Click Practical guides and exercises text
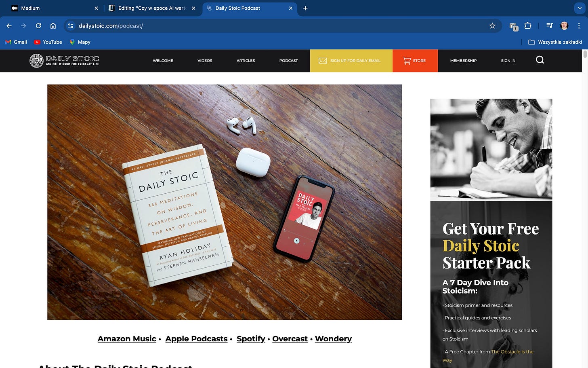This screenshot has width=588, height=368. [478, 318]
